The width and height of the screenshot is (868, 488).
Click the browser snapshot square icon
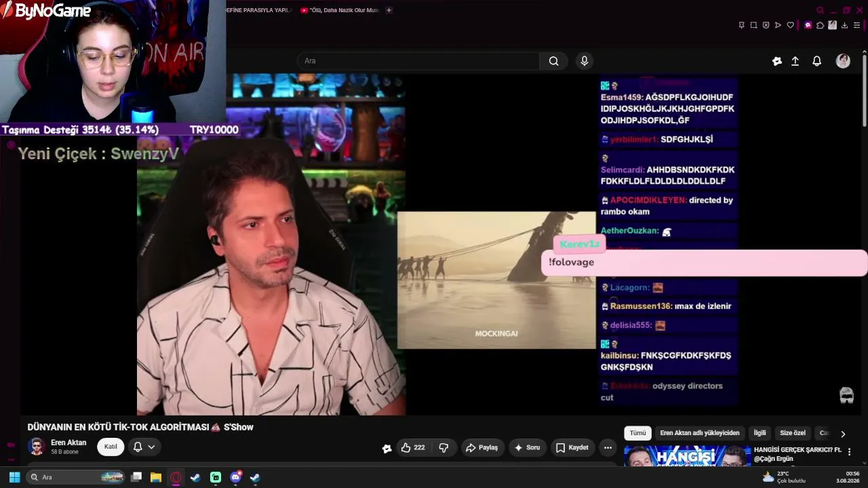tap(753, 25)
